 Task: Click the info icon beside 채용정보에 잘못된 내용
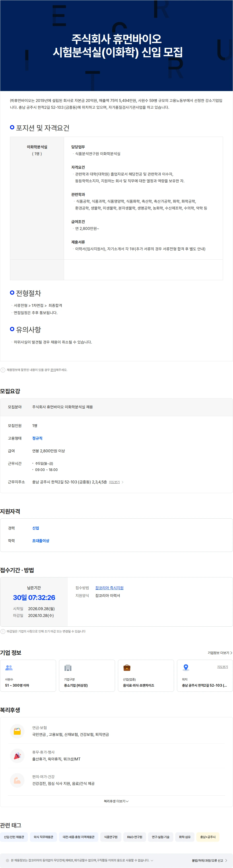3,370
